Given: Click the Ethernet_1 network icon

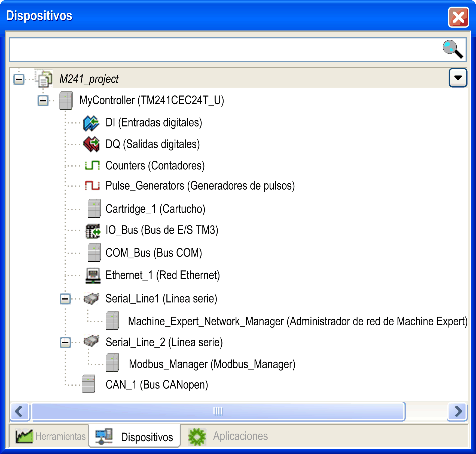Looking at the screenshot, I should pos(93,275).
